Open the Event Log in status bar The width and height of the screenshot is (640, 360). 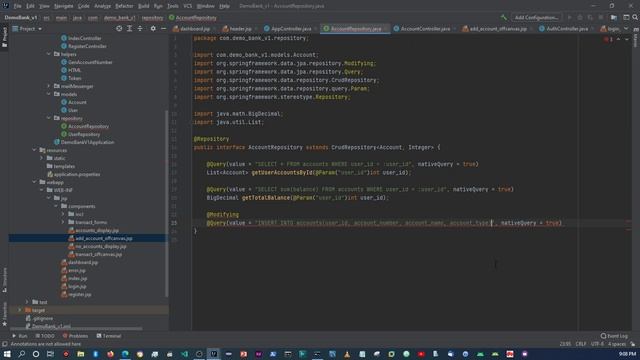pyautogui.click(x=614, y=336)
